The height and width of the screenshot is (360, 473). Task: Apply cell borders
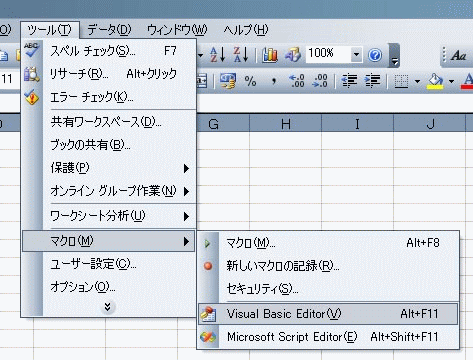point(401,81)
